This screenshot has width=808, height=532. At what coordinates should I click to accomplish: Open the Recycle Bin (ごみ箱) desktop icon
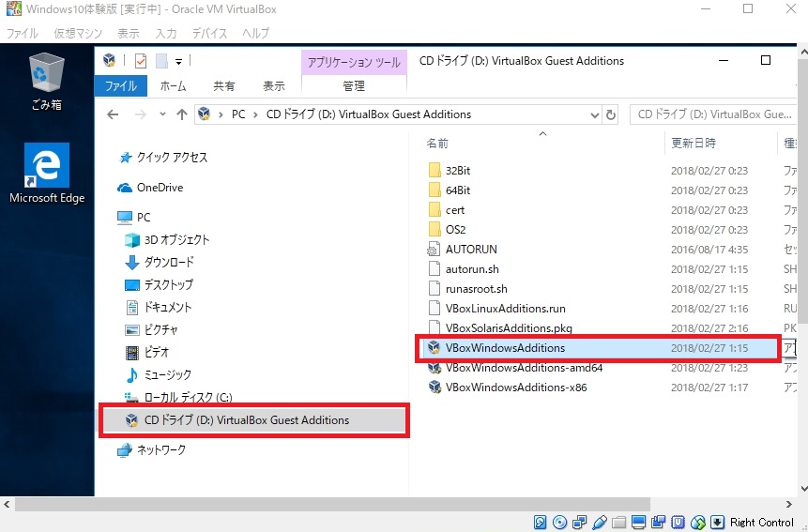pos(46,82)
